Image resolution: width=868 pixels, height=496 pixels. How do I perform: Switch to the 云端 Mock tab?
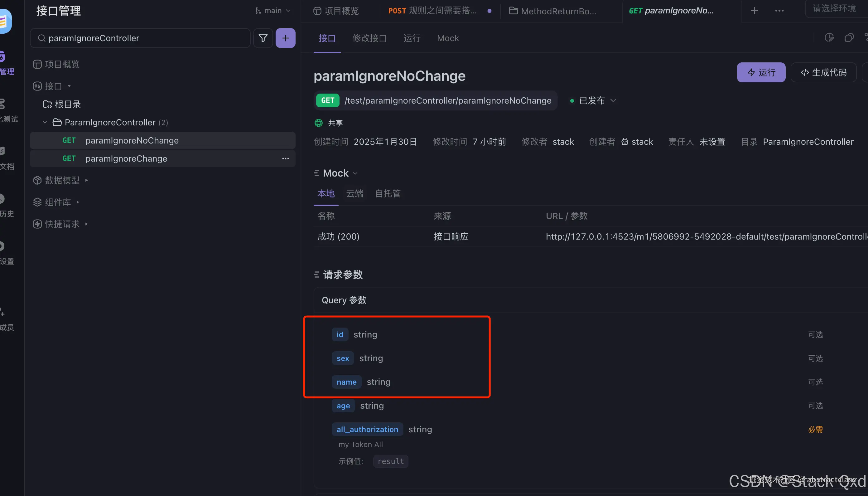[354, 193]
